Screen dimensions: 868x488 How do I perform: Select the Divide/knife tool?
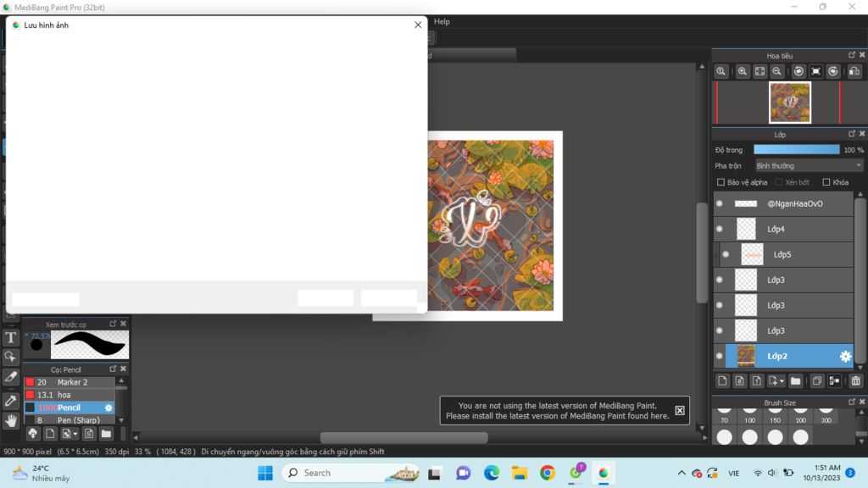[x=10, y=377]
